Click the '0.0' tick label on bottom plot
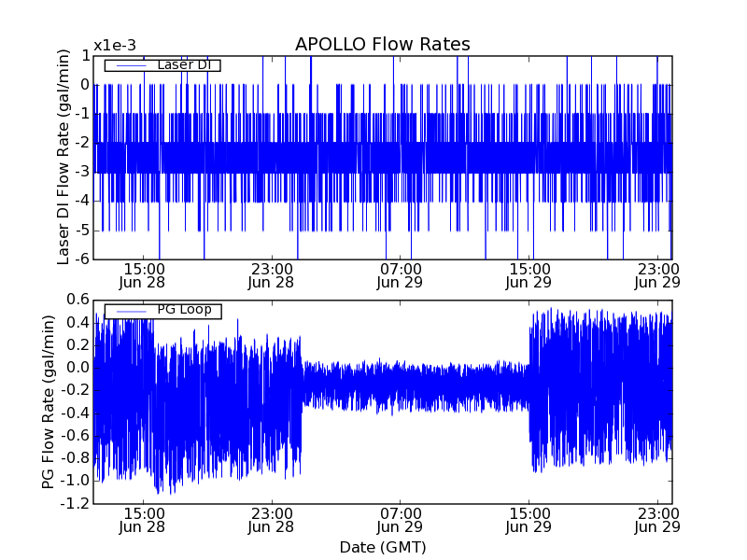Screen dimensions: 747x560 point(78,367)
